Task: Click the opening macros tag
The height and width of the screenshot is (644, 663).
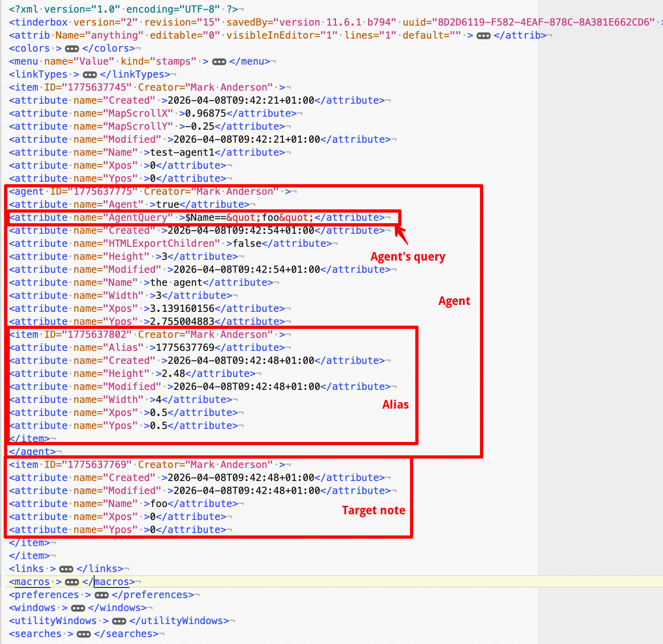Action: [x=32, y=582]
